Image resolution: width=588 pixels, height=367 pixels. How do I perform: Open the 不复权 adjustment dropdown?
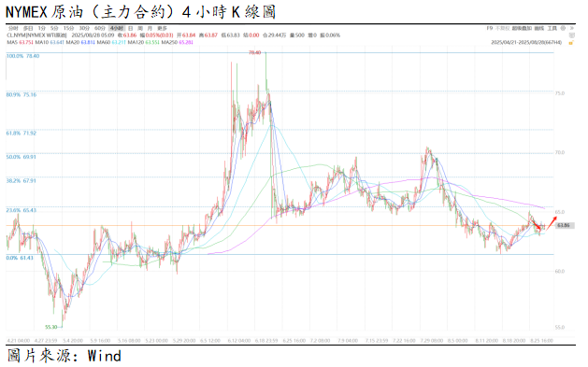(x=502, y=28)
